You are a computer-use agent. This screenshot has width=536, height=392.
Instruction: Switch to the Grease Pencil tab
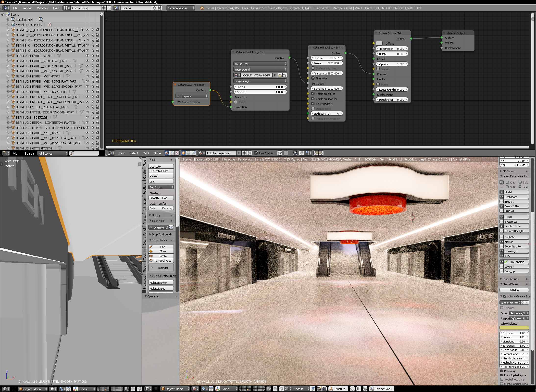click(144, 237)
